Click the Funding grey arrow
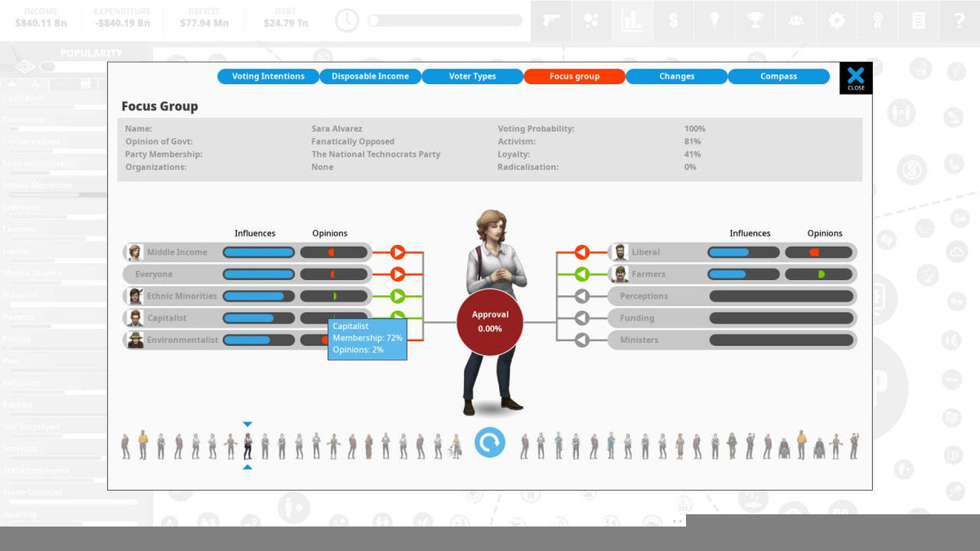The image size is (980, 551). coord(581,318)
